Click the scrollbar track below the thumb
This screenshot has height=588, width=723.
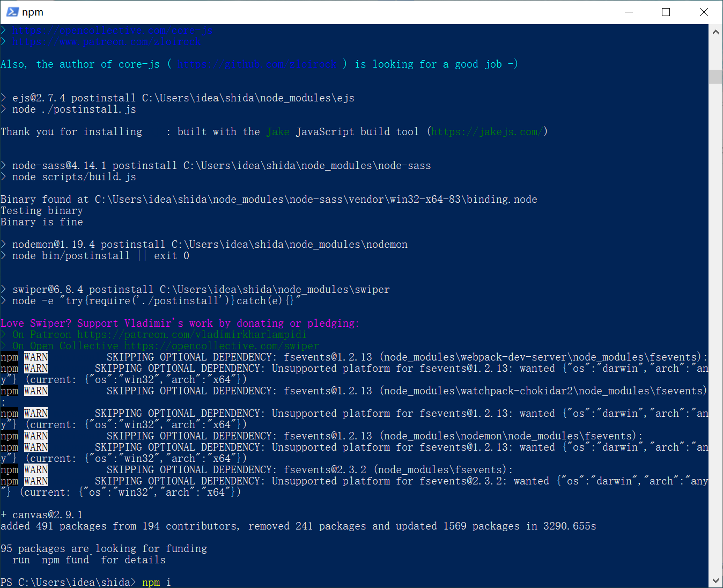715,322
